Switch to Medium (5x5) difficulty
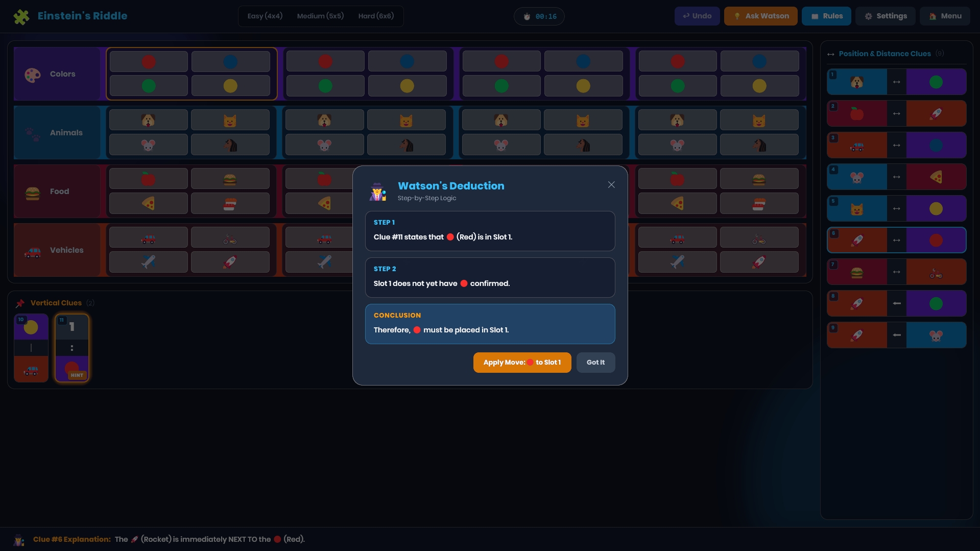 [320, 16]
